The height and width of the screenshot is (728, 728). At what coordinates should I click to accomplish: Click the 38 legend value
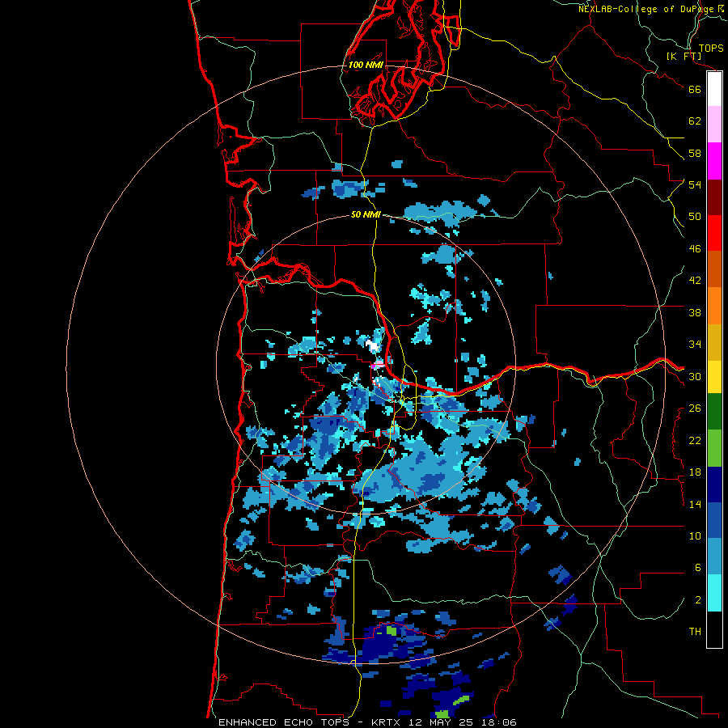coord(695,312)
